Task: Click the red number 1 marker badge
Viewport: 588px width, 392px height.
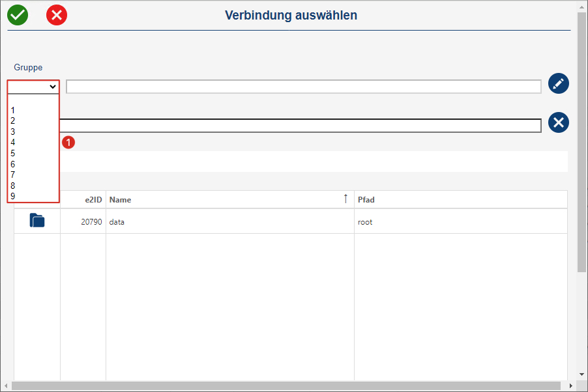Action: [x=68, y=143]
